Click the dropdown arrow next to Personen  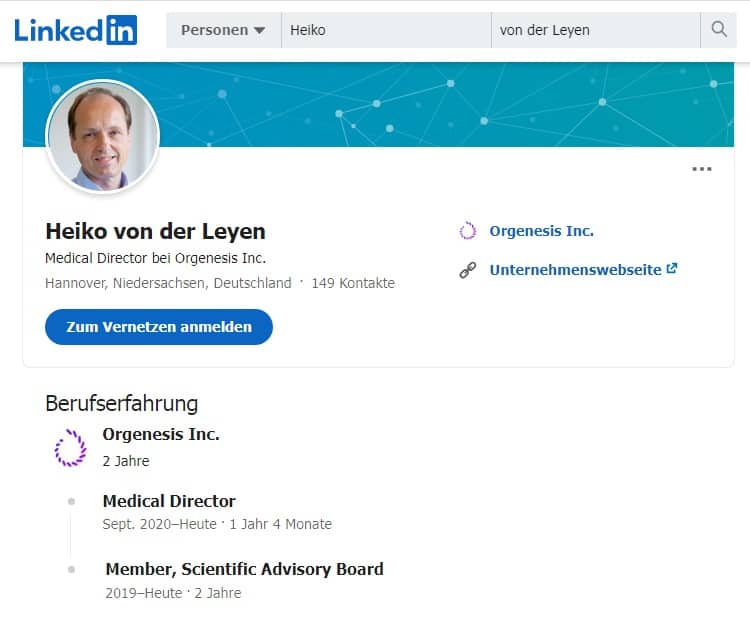pyautogui.click(x=260, y=31)
